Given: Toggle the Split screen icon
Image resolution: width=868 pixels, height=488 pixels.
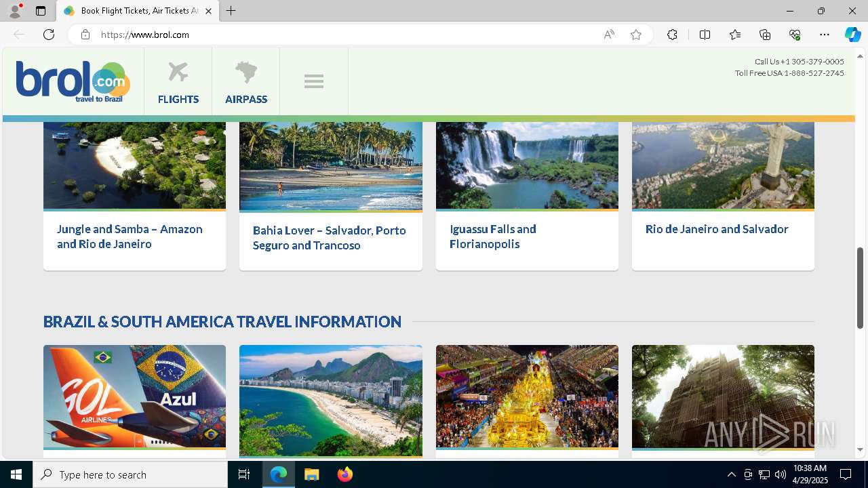Looking at the screenshot, I should 705,35.
